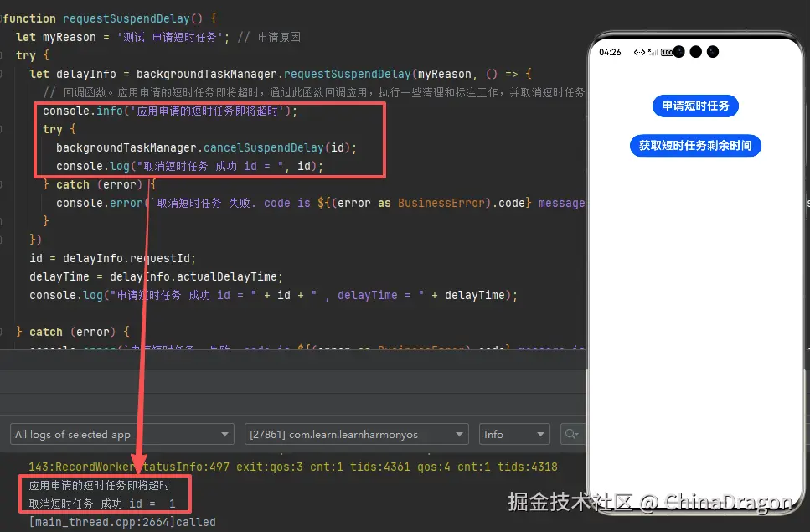Screen dimensions: 810x532
Task: Click the network connection icon next to the clock
Action: point(639,51)
